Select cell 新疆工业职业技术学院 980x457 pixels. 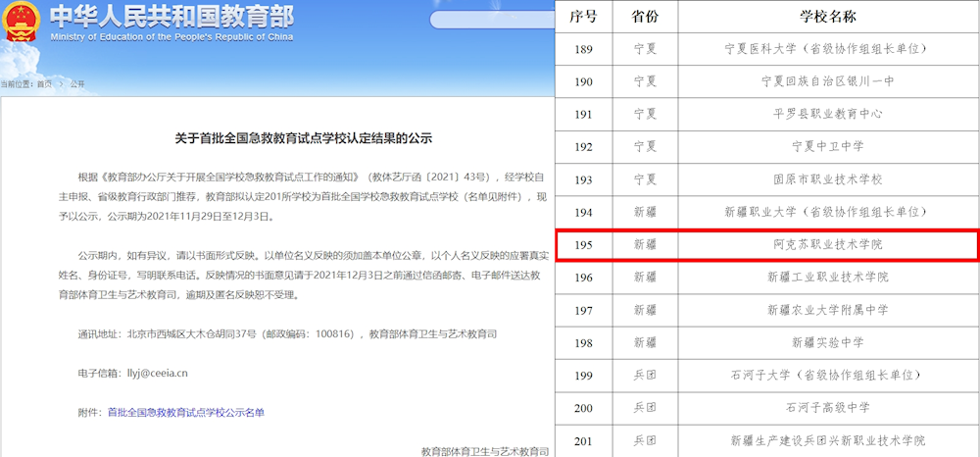click(827, 277)
